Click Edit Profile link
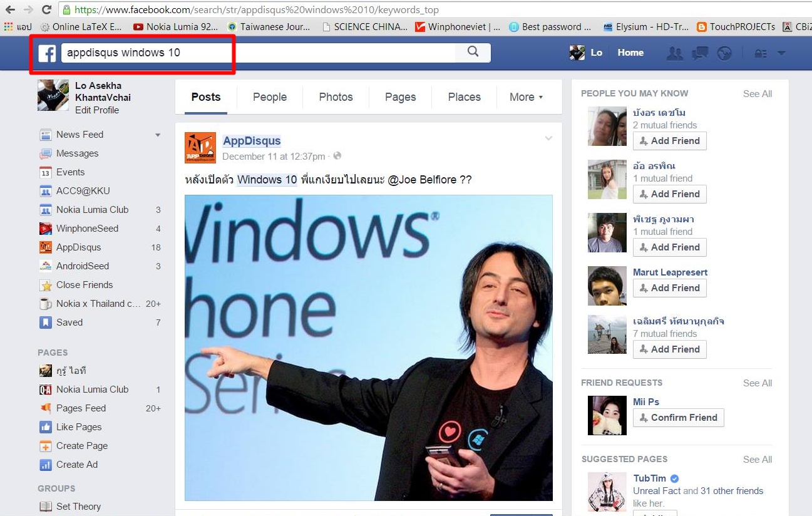The image size is (812, 516). click(x=97, y=110)
